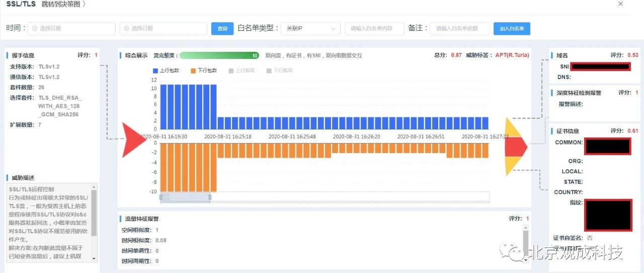644x273 pixels.
Task: Click scroll-up arrow in 流量特征报警 panel
Action: 526,228
